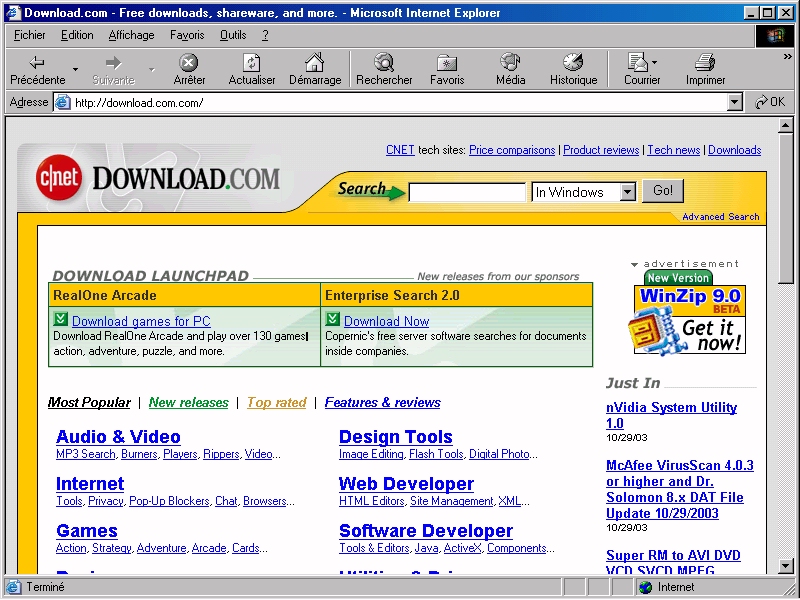Click the page icon in the address bar
This screenshot has height=600, width=800.
[62, 103]
